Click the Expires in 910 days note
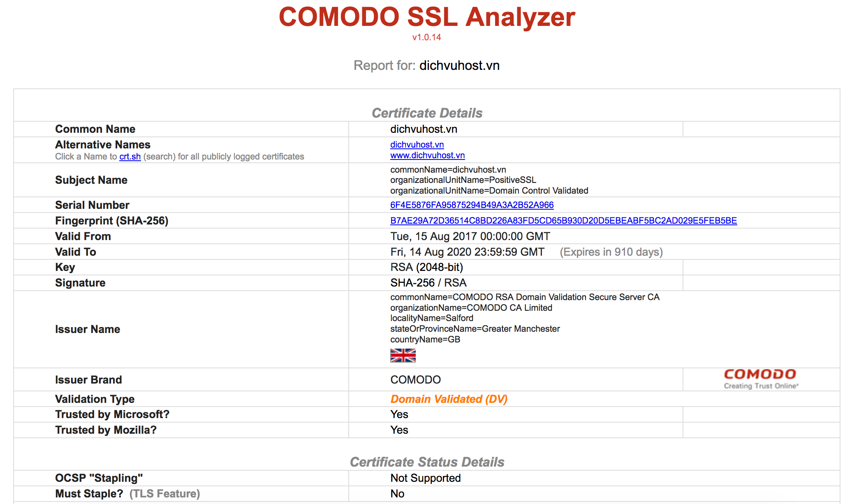Screen dimensions: 852x504 [611, 252]
